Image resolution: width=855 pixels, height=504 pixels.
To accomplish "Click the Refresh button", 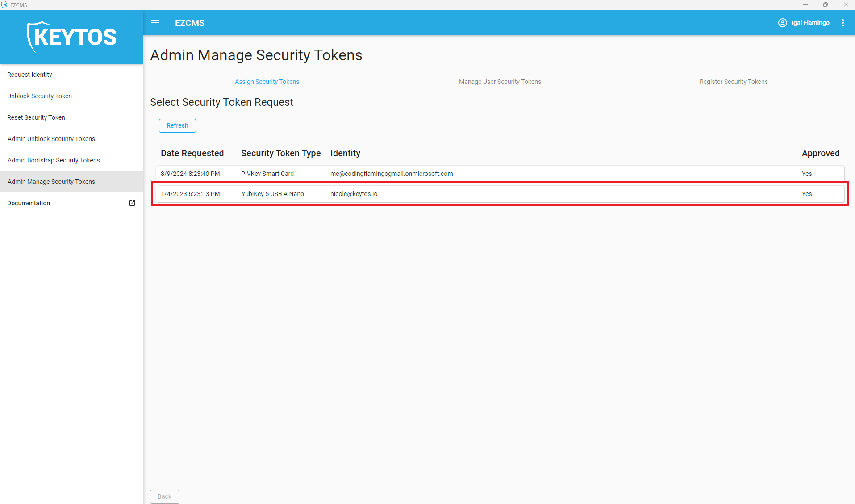I will tap(177, 125).
